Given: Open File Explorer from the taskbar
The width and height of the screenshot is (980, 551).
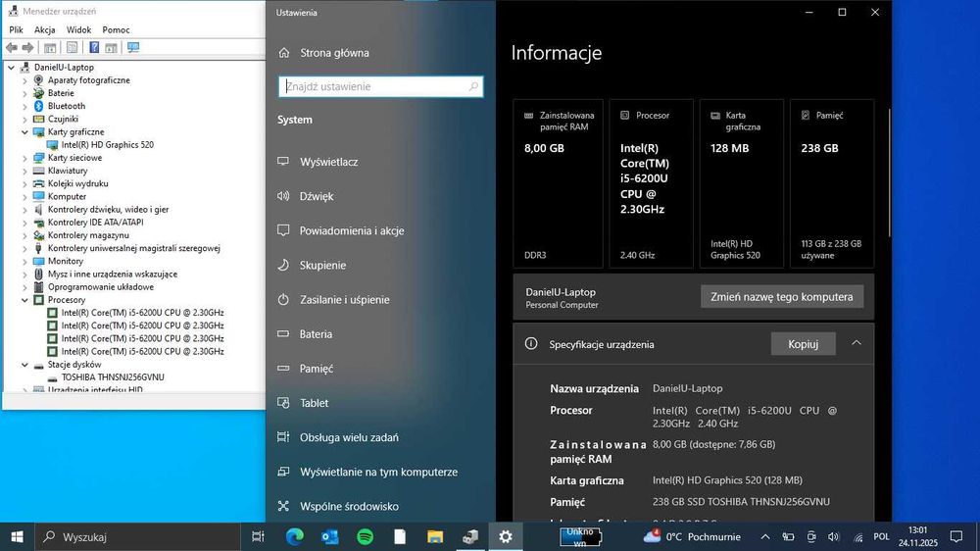Looking at the screenshot, I should [x=435, y=536].
